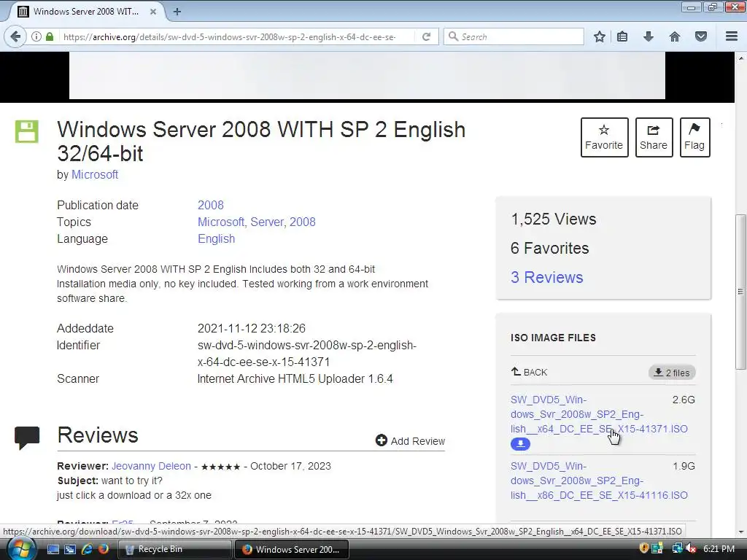Click the English language link

pyautogui.click(x=216, y=239)
